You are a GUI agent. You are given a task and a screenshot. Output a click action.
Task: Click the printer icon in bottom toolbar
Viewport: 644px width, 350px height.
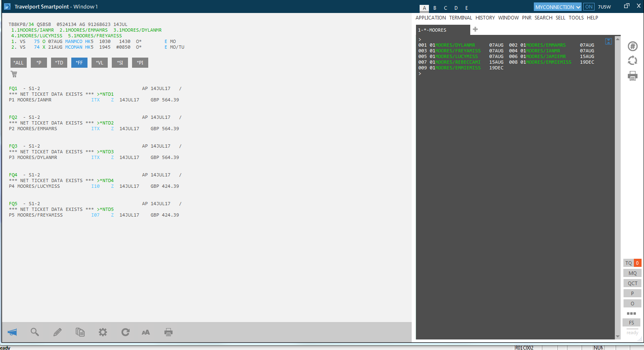tap(168, 332)
